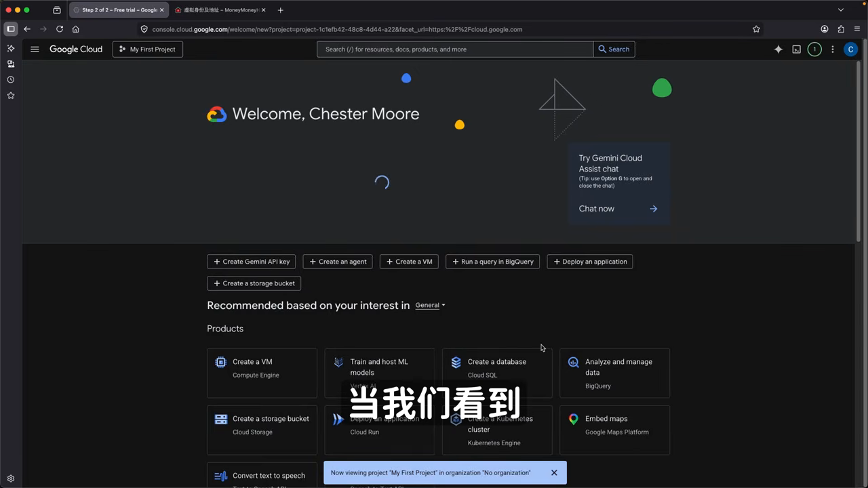This screenshot has height=488, width=868.
Task: Open Create a VM Compute Engine card
Action: coord(262,373)
